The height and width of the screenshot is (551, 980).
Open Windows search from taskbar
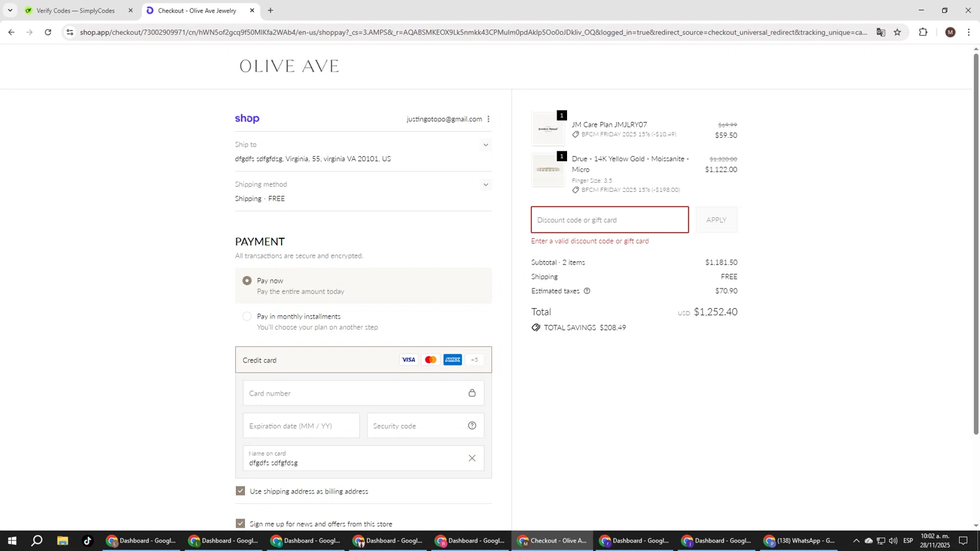[37, 541]
